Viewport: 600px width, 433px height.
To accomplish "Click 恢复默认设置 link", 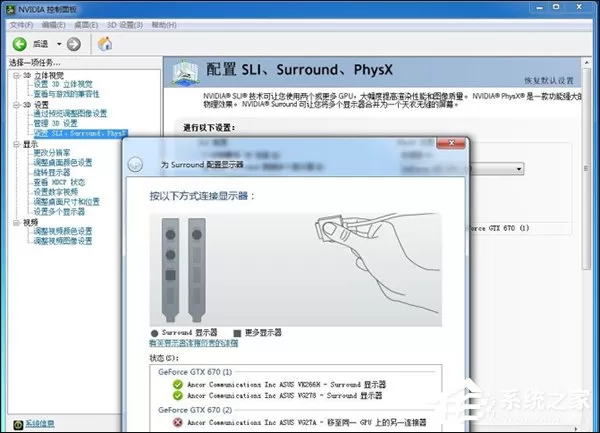I will tap(549, 81).
